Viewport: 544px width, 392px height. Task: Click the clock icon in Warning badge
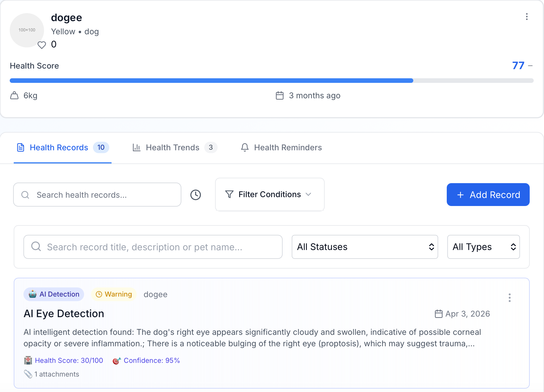click(x=99, y=294)
